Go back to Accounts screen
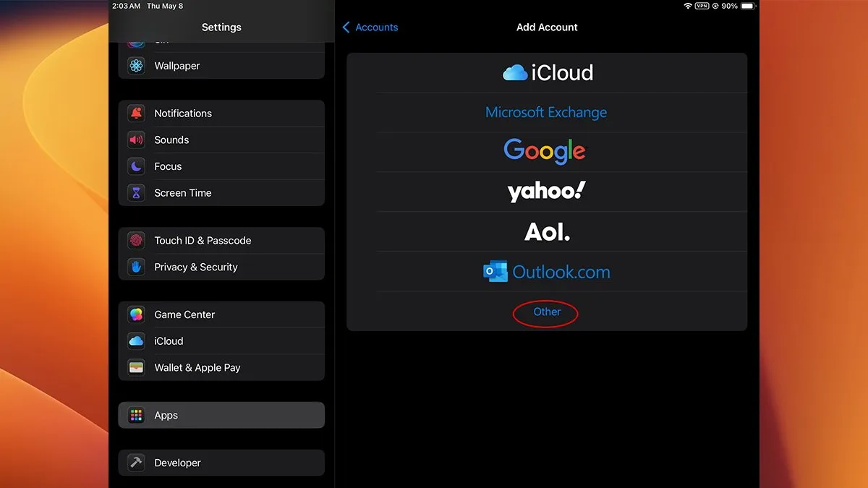Viewport: 868px width, 488px height. click(x=370, y=27)
